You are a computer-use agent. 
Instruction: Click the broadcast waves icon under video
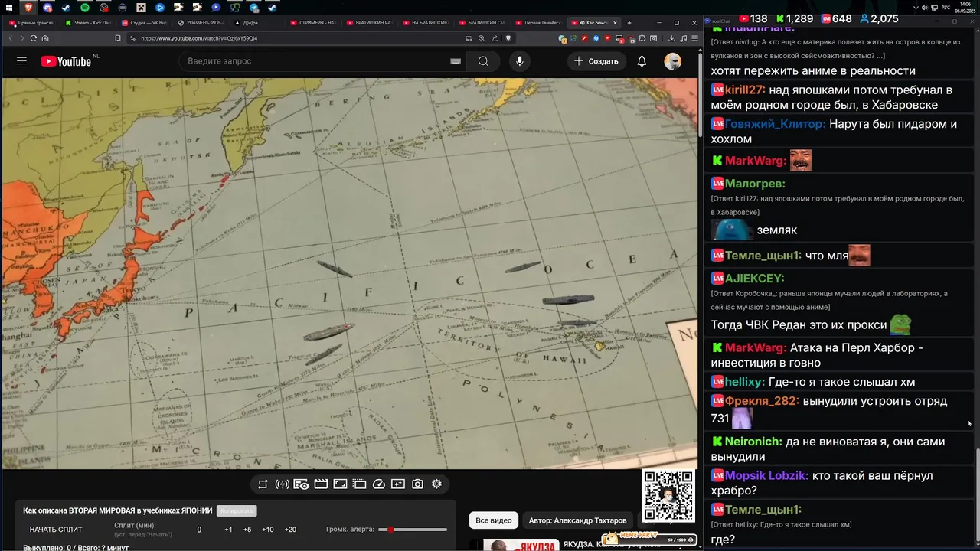[x=282, y=484]
